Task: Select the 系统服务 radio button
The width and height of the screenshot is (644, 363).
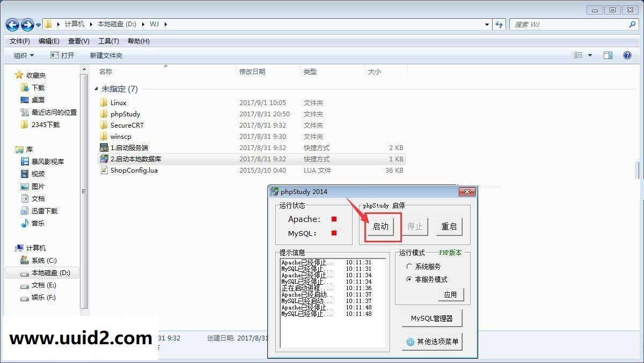Action: click(408, 266)
